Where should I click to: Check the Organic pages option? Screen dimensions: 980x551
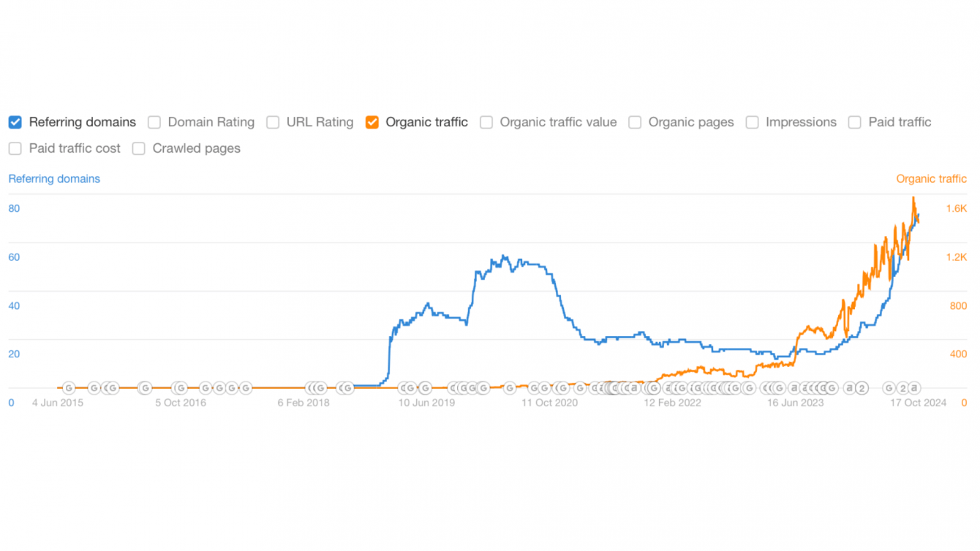pyautogui.click(x=635, y=122)
